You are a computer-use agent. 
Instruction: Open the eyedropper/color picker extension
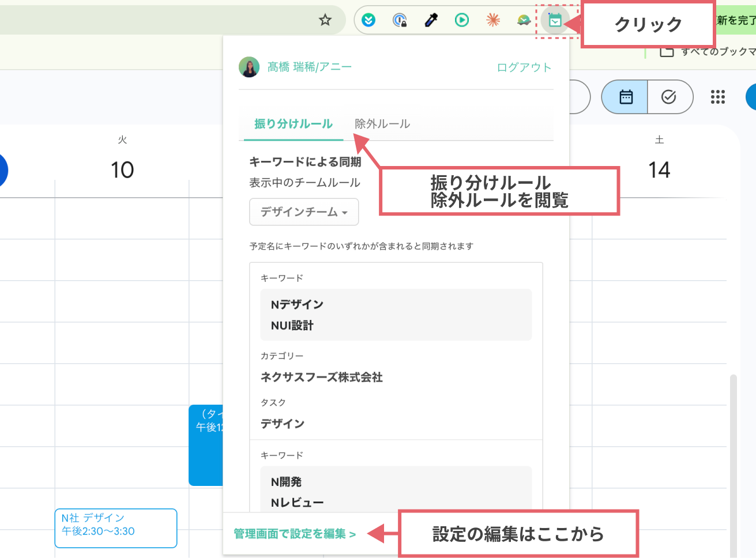click(x=431, y=20)
